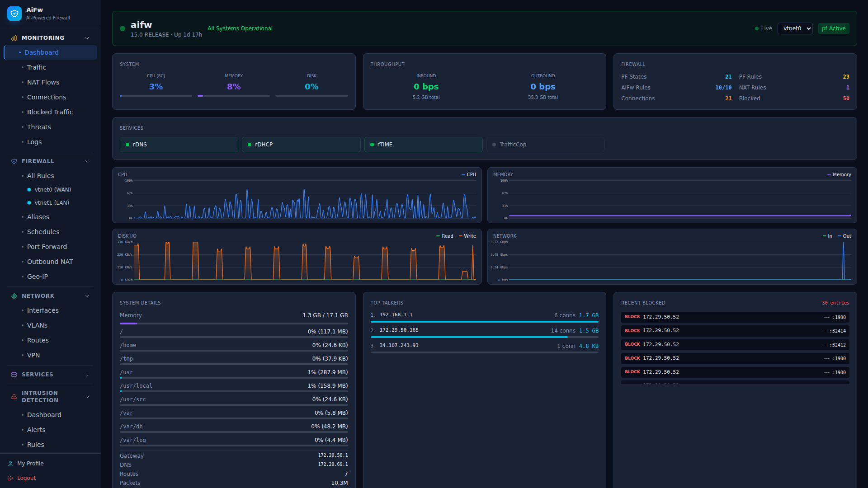Image resolution: width=868 pixels, height=488 pixels.
Task: Click the Services database icon in sidebar
Action: click(14, 374)
